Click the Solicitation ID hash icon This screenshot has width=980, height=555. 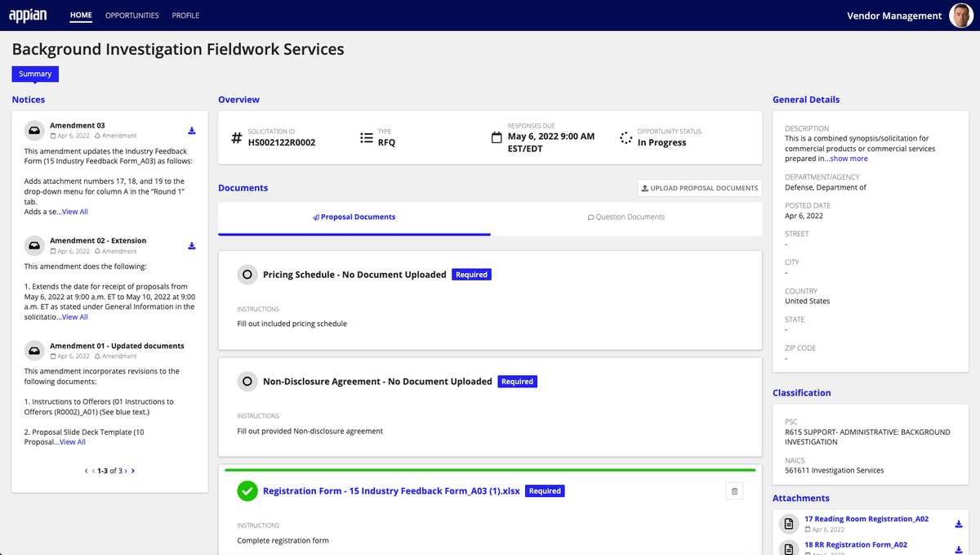(237, 137)
